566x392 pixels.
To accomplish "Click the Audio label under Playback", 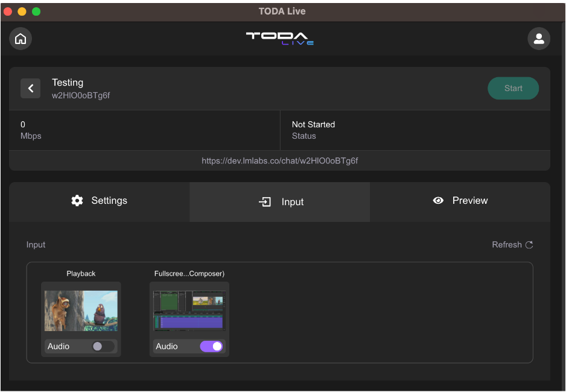I will [59, 346].
